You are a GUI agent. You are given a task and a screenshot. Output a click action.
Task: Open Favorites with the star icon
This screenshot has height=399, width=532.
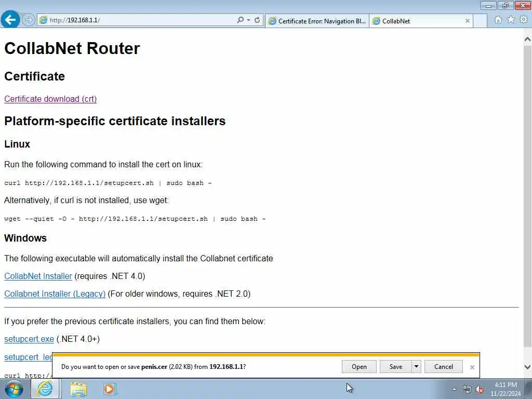[511, 20]
